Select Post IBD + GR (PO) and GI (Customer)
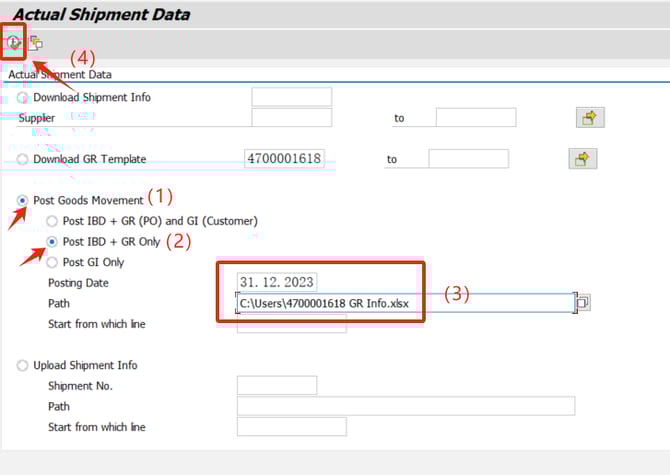The height and width of the screenshot is (475, 670). coord(53,220)
